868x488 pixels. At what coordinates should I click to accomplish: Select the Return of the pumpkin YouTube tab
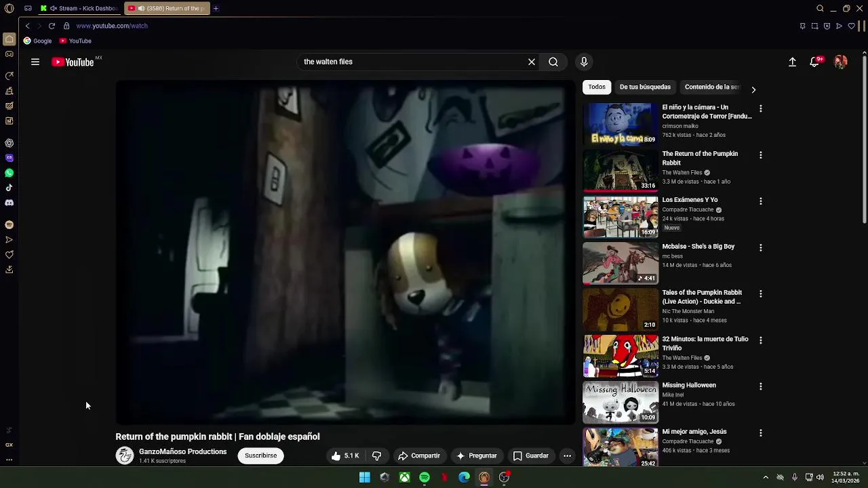[x=167, y=8]
